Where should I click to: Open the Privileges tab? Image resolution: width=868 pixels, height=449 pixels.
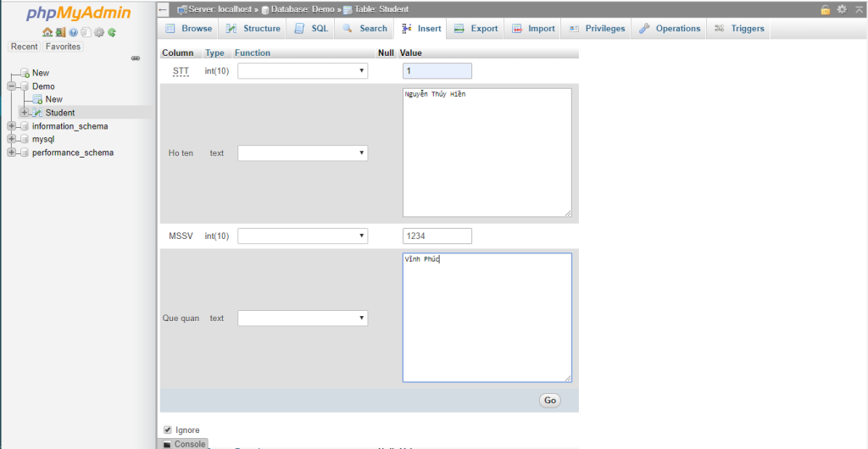[597, 29]
